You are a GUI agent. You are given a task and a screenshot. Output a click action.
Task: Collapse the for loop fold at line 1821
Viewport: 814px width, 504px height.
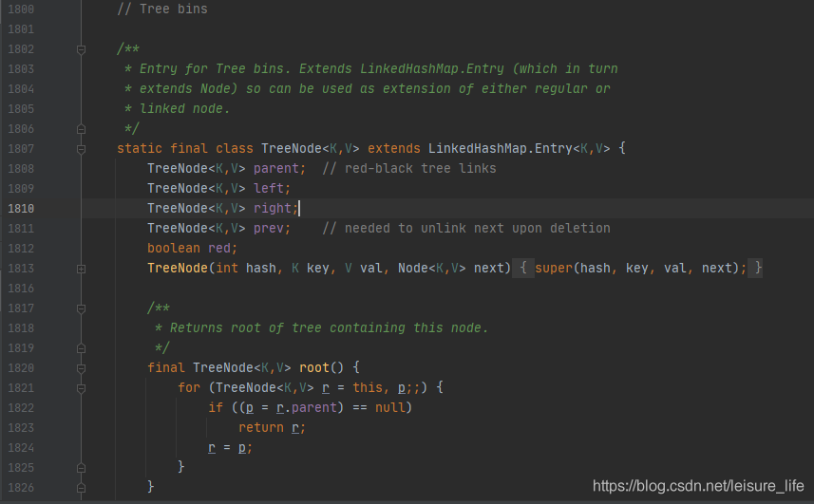tap(81, 388)
